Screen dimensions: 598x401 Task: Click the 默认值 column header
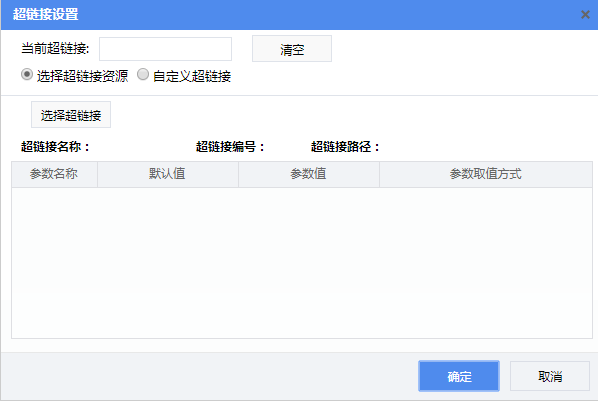(168, 174)
